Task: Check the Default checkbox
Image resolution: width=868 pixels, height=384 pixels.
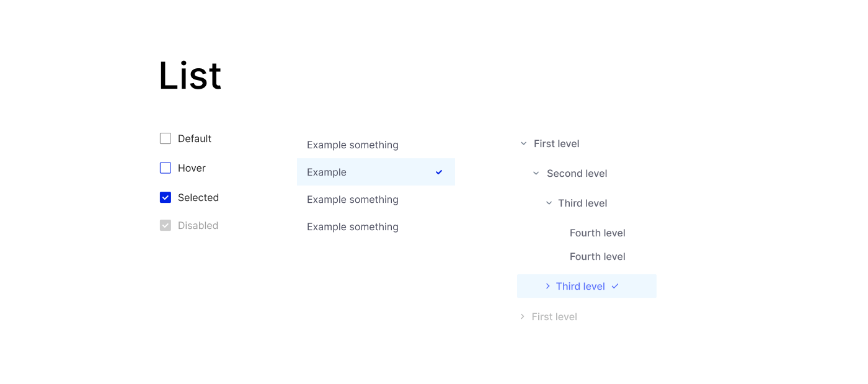Action: pyautogui.click(x=166, y=138)
